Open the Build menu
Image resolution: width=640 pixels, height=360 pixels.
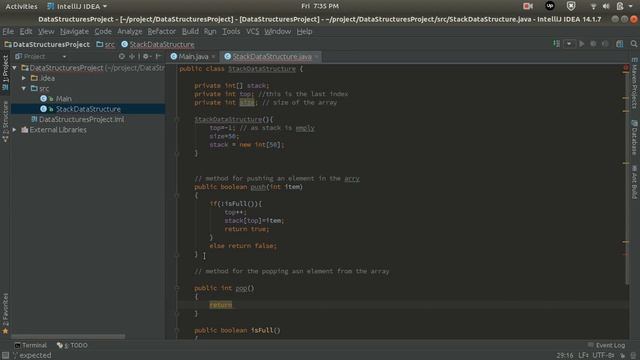click(x=190, y=31)
